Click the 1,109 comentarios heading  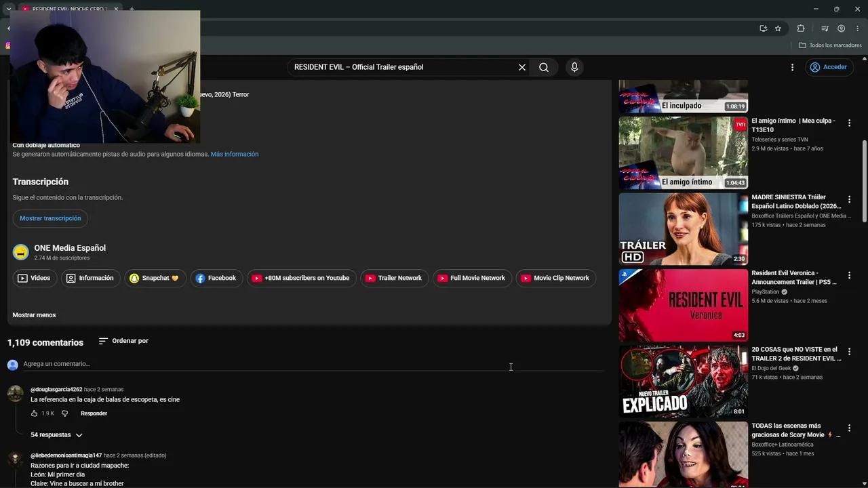tap(45, 343)
